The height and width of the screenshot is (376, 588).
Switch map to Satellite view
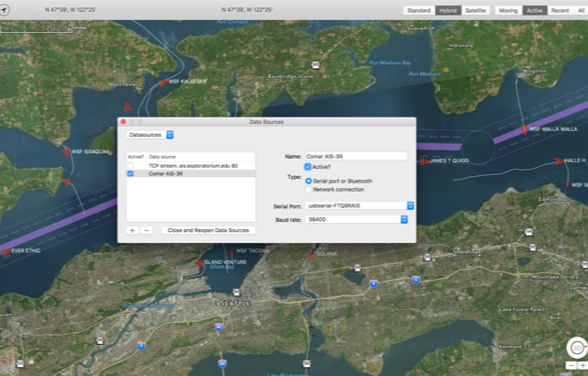(x=475, y=10)
